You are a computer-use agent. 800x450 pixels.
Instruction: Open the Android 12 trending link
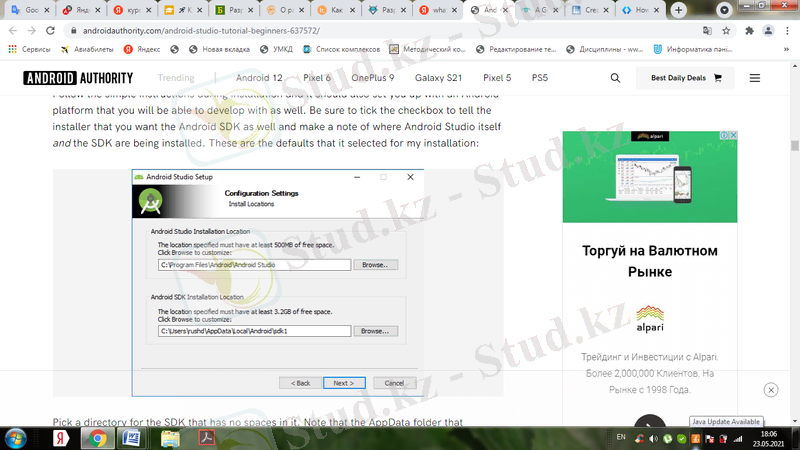point(259,78)
